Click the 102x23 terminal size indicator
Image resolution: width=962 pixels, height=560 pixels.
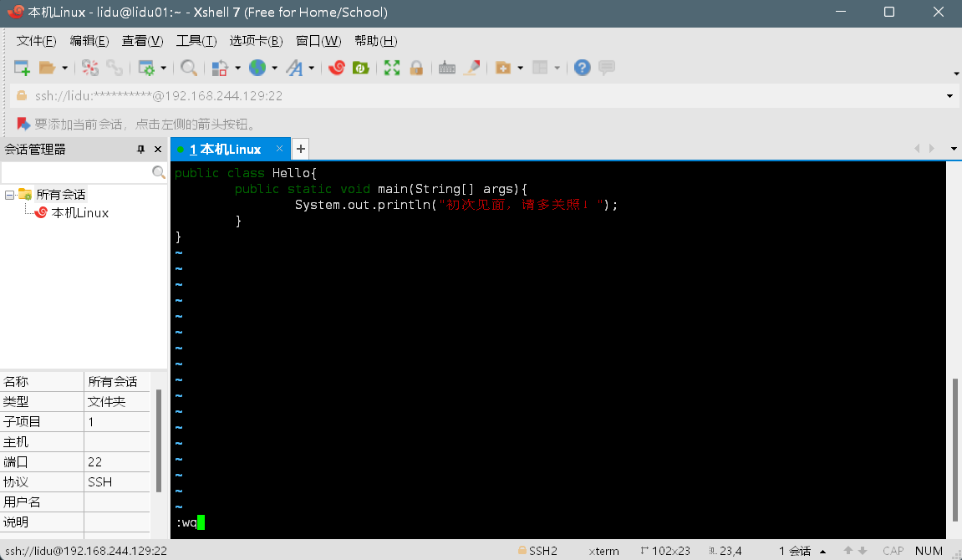[x=665, y=551]
